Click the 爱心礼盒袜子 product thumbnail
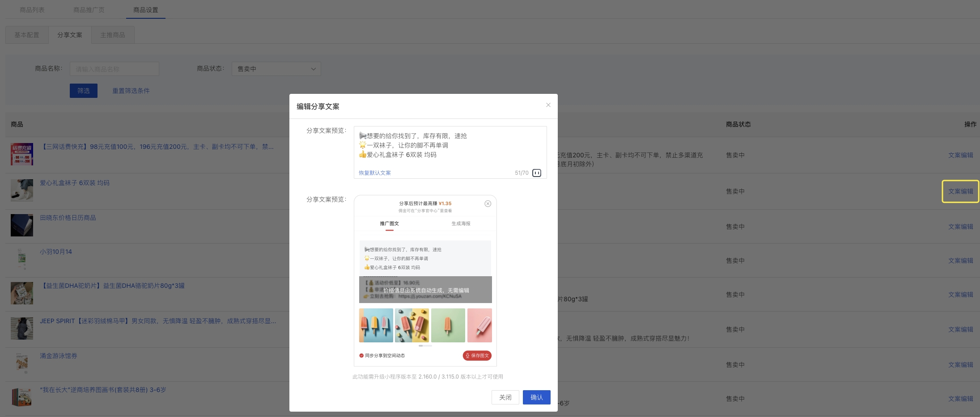Image resolution: width=980 pixels, height=417 pixels. tap(22, 190)
